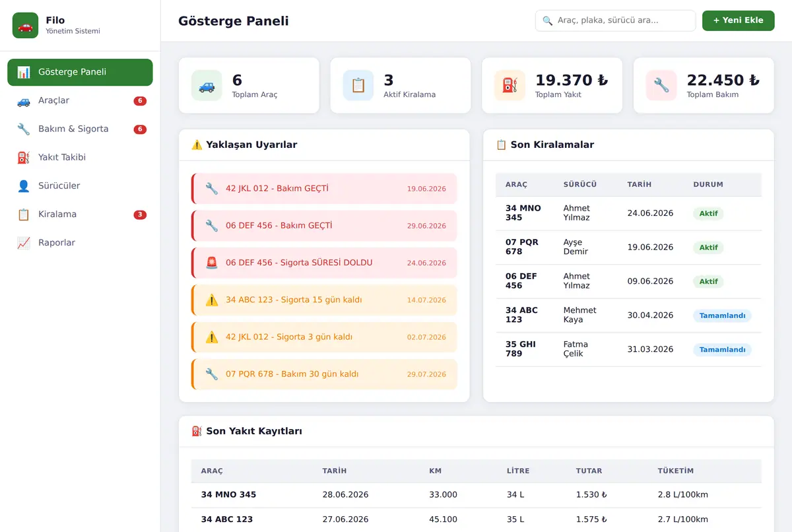Click the TÜKETİM column header in fuel table
The image size is (792, 532).
pos(676,471)
